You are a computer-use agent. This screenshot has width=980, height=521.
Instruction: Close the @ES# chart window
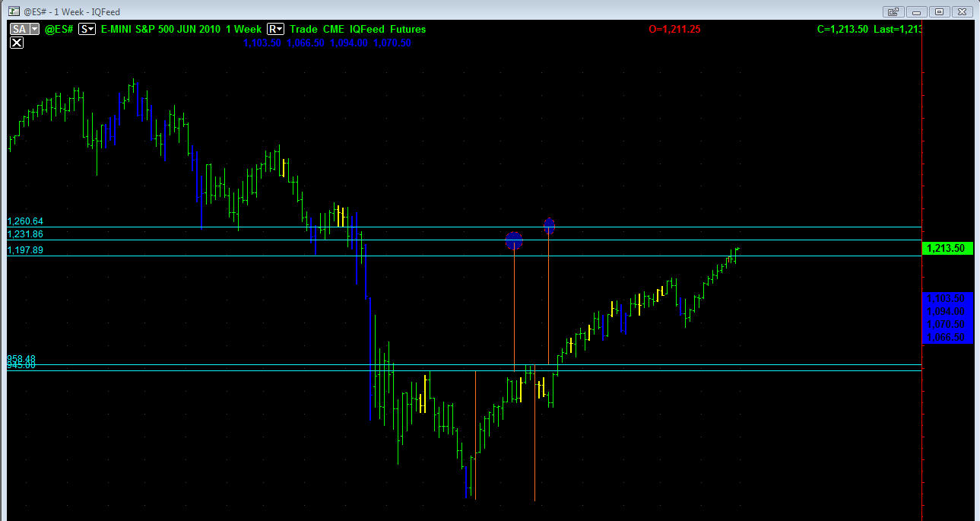click(962, 11)
